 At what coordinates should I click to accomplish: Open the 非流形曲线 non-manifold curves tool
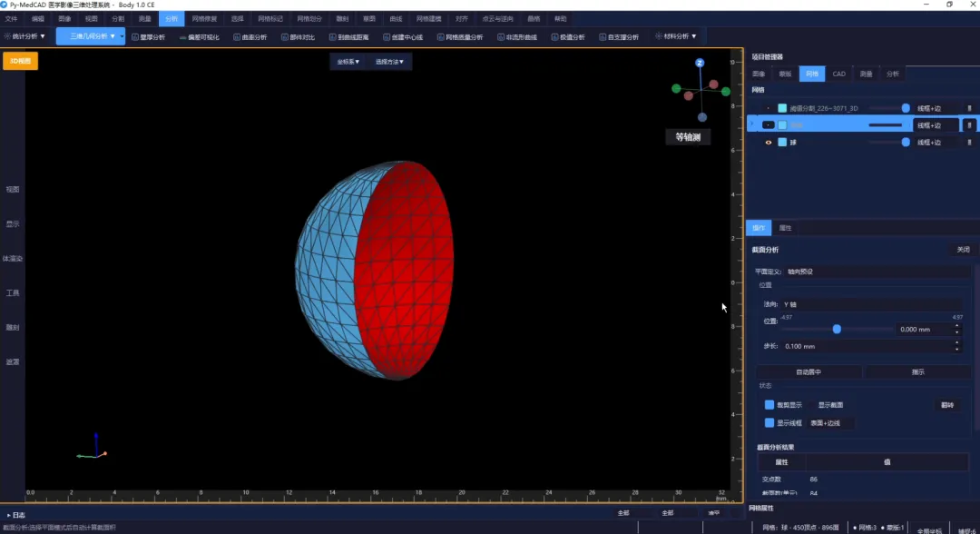pyautogui.click(x=517, y=37)
